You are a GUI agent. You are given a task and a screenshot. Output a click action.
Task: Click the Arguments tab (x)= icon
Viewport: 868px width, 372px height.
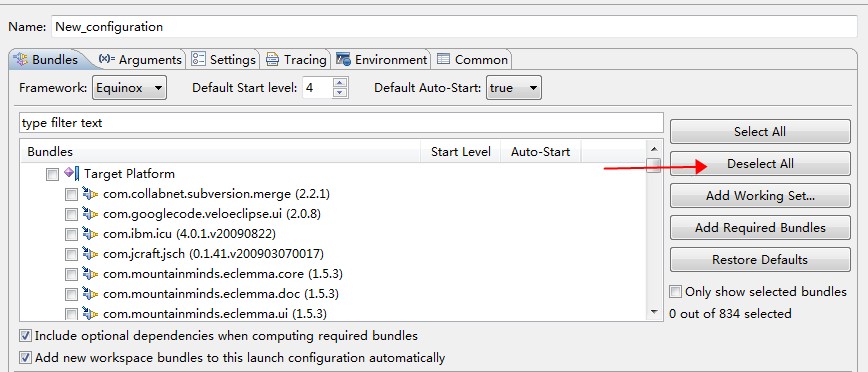pos(107,59)
